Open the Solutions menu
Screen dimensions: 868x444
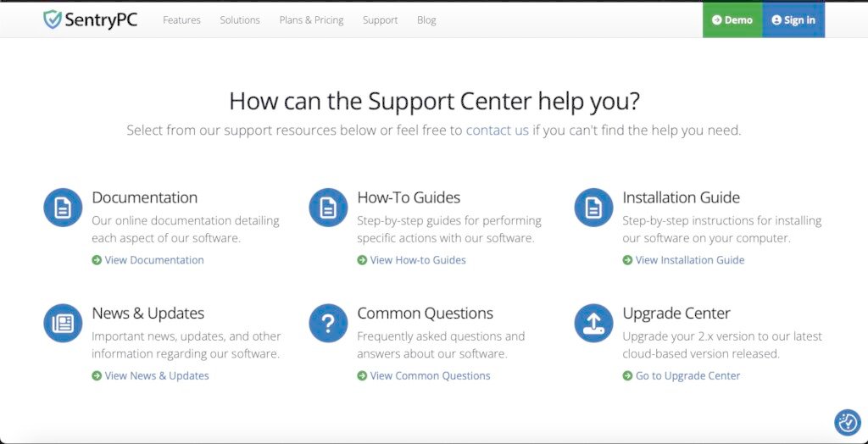tap(240, 20)
